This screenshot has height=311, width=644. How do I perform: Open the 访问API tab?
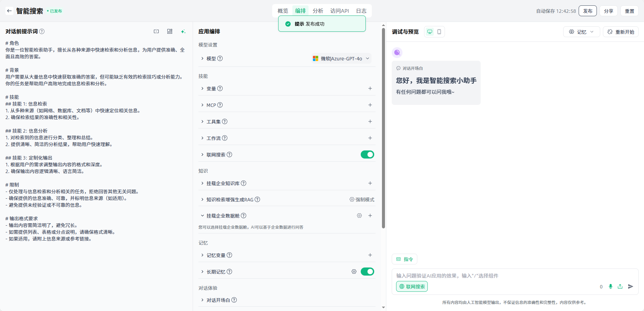pyautogui.click(x=339, y=11)
